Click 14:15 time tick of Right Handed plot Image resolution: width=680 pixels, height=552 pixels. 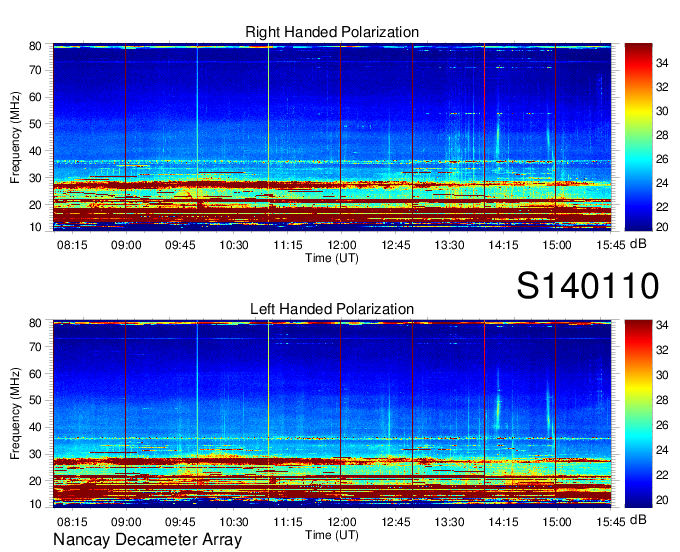point(503,245)
